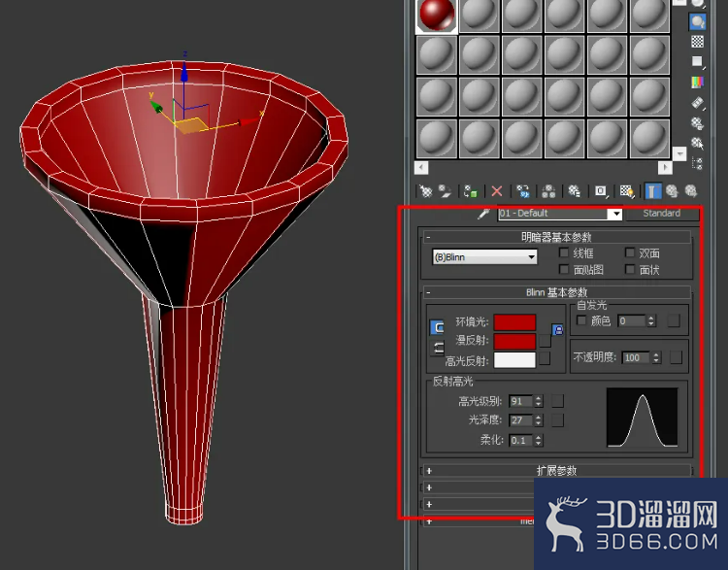This screenshot has height=570, width=728.
Task: Click the 高光反射 white color swatch
Action: tap(514, 360)
